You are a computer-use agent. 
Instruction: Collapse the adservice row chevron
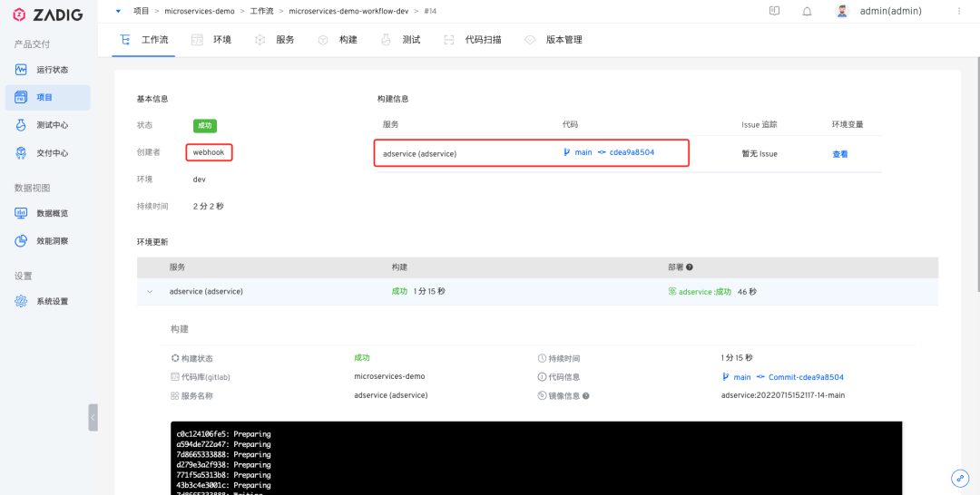click(x=150, y=292)
